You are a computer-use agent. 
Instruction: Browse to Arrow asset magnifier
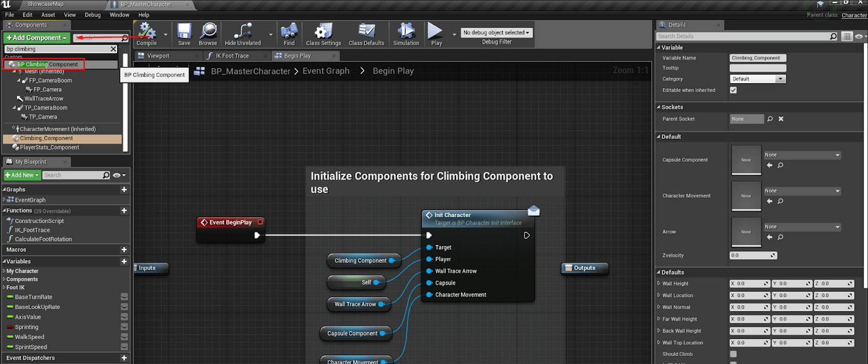(x=780, y=237)
